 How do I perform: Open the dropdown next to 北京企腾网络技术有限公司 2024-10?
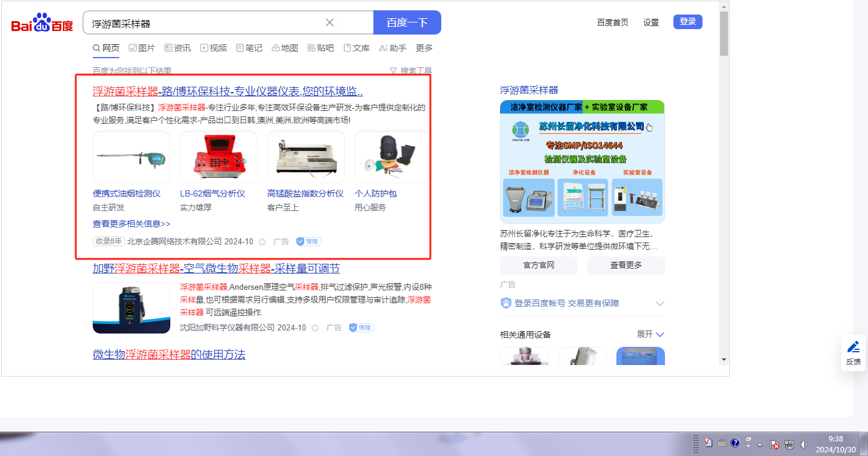coord(262,241)
